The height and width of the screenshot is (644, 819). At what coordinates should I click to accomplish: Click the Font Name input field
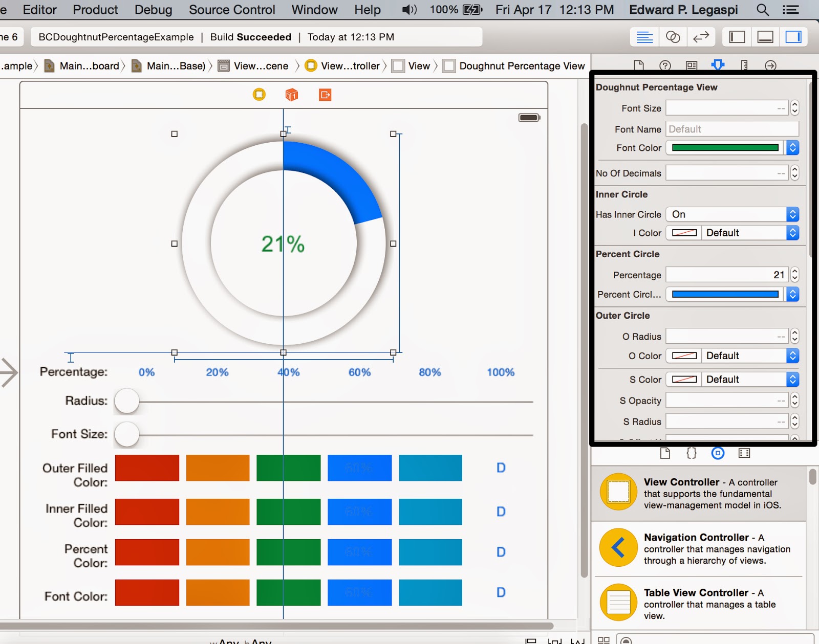click(732, 129)
